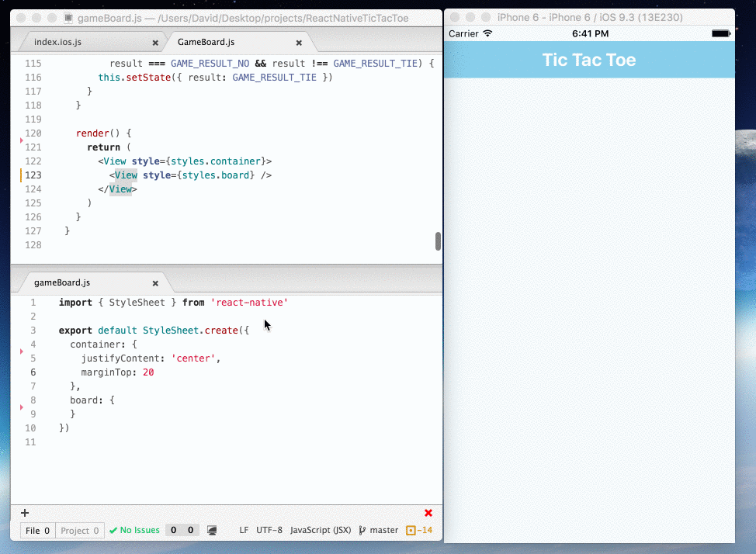This screenshot has height=554, width=756.
Task: Click the plus icon in status bar
Action: coord(25,513)
